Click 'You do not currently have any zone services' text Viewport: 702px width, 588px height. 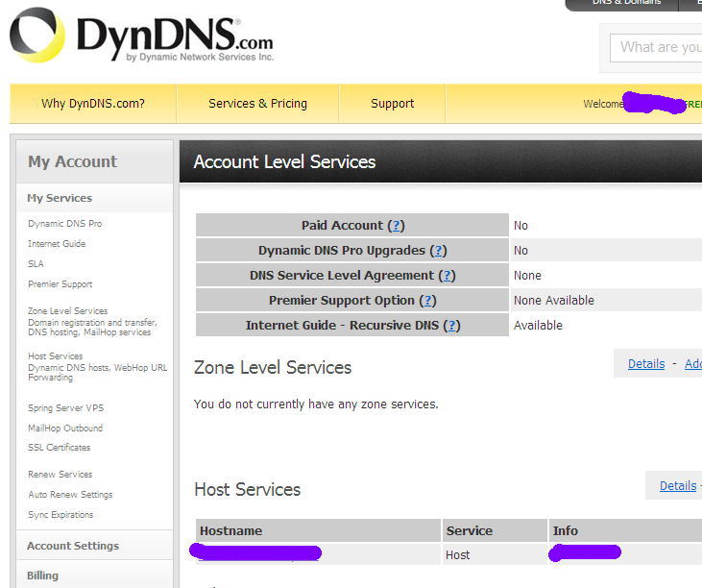316,404
